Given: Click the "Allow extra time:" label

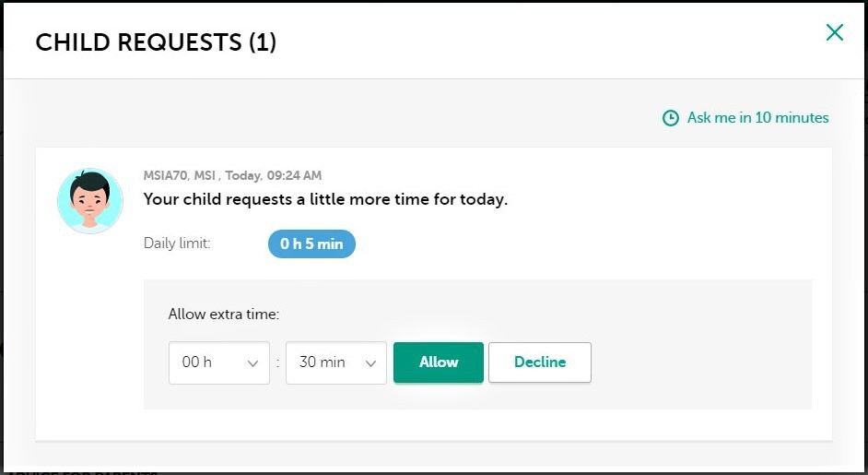Looking at the screenshot, I should [x=223, y=315].
